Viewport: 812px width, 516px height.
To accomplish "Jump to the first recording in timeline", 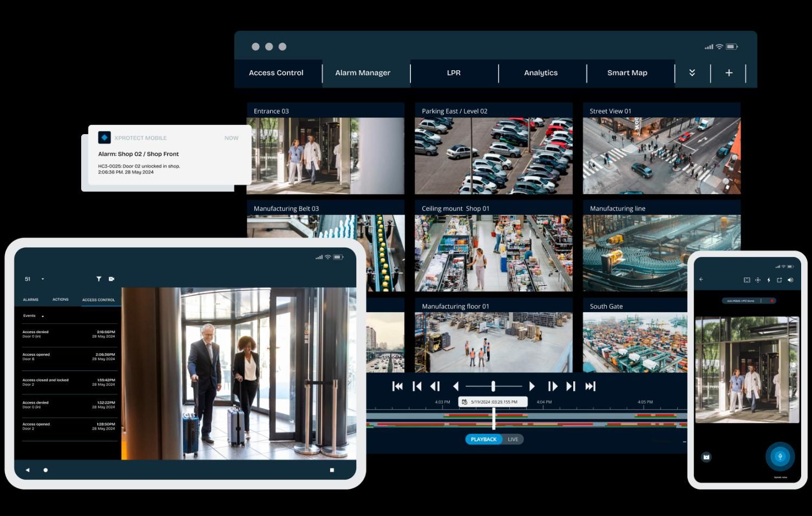I will [397, 386].
